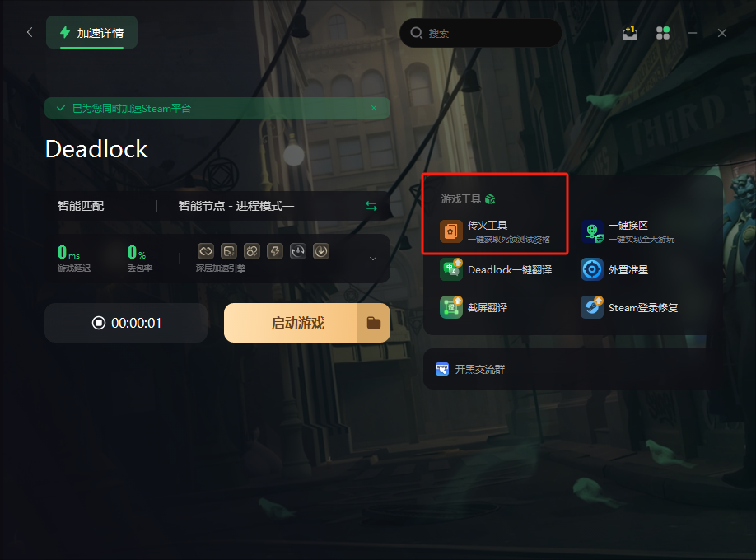This screenshot has width=756, height=560.
Task: Click the game folder icon beside 启动游戏
Action: pos(374,323)
